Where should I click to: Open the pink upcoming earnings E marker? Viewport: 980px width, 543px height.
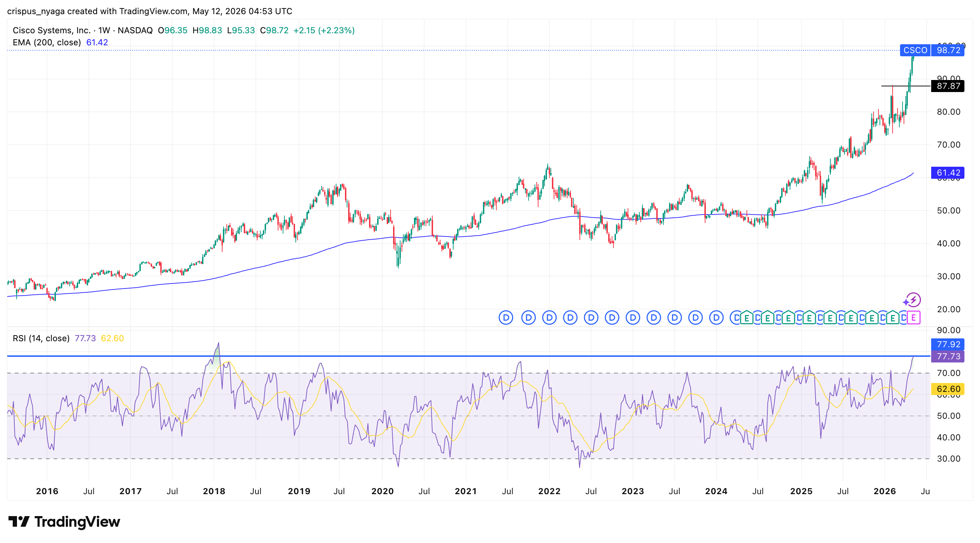913,318
